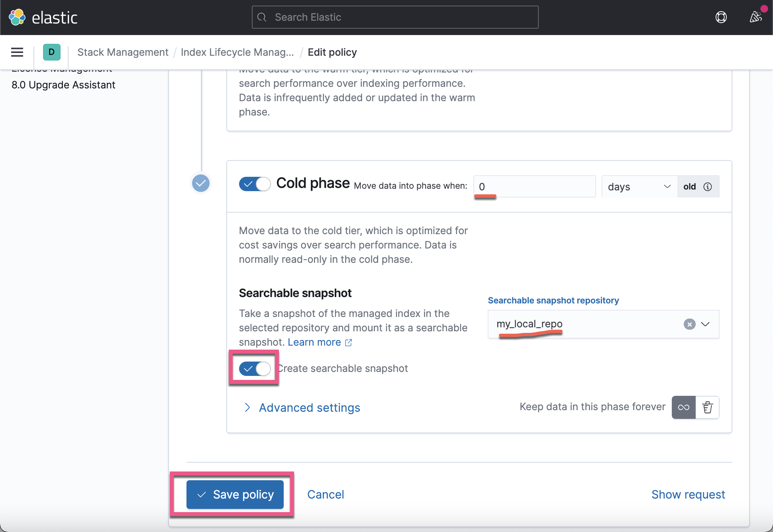Open the Show request link
Image resolution: width=773 pixels, height=532 pixels.
point(688,495)
